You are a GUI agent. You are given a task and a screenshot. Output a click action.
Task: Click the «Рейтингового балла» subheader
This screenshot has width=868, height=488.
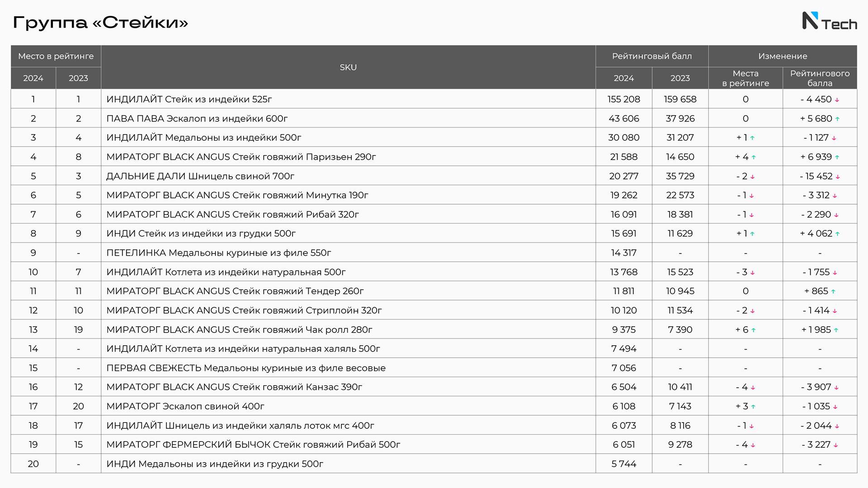point(820,78)
